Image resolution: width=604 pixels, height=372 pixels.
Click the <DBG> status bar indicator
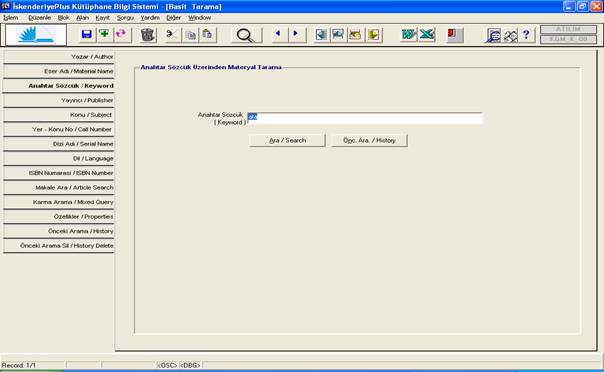pos(190,365)
